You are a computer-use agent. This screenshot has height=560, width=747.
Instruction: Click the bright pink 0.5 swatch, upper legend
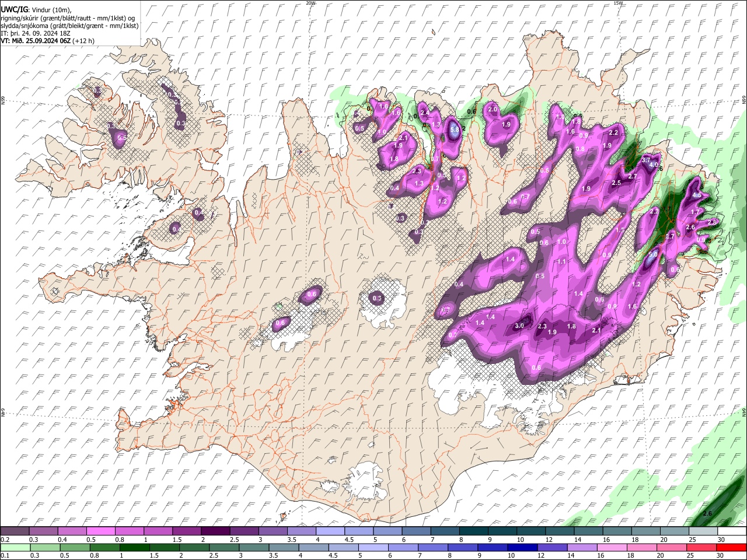pyautogui.click(x=100, y=531)
